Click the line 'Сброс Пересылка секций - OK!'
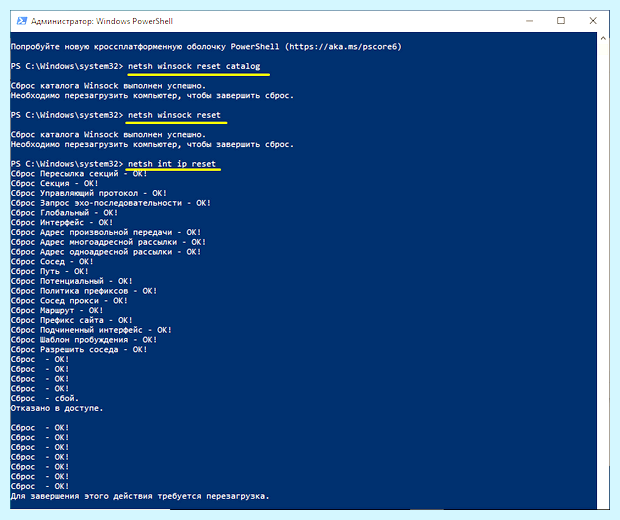The width and height of the screenshot is (620, 520). [79, 174]
